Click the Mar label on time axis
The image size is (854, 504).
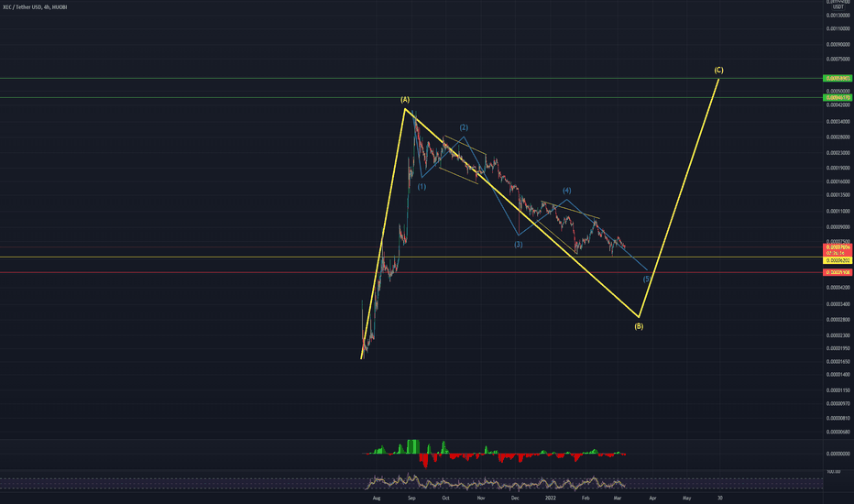[617, 498]
